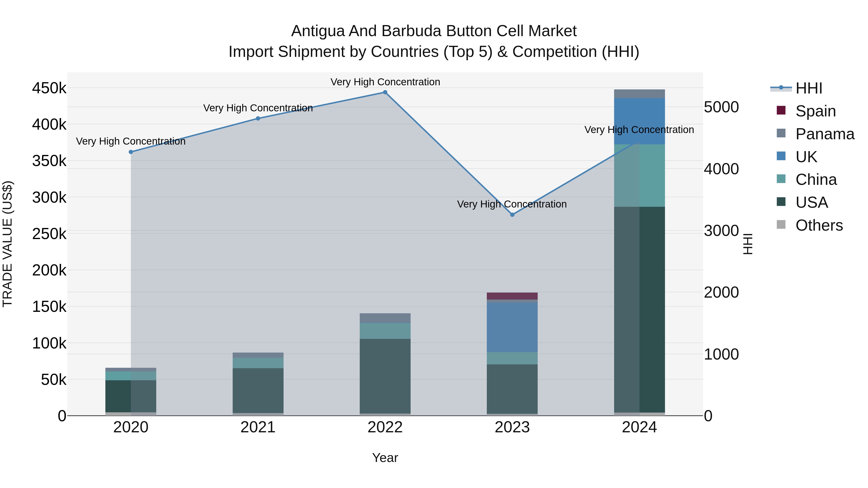Click the Year axis title
Viewport: 868px width, 488px height.
pos(385,458)
